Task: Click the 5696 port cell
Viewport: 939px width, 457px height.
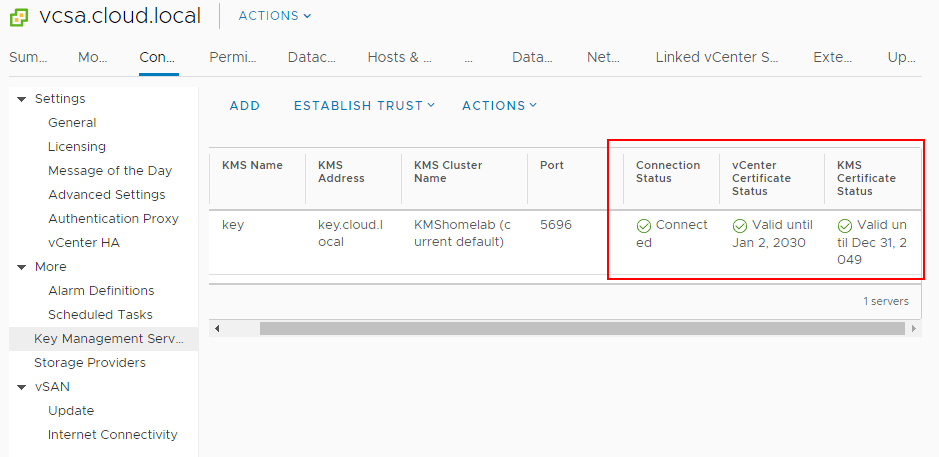Action: point(556,225)
